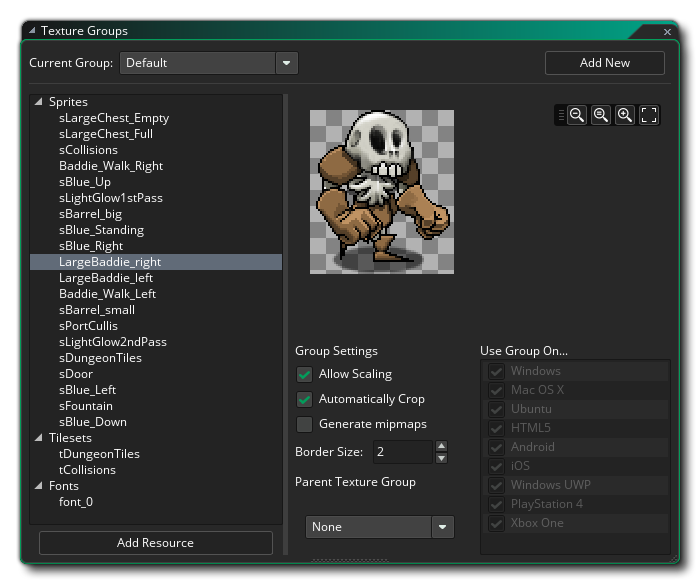Select the sBarrel_small sprite
This screenshot has width=700, height=584.
click(156, 310)
